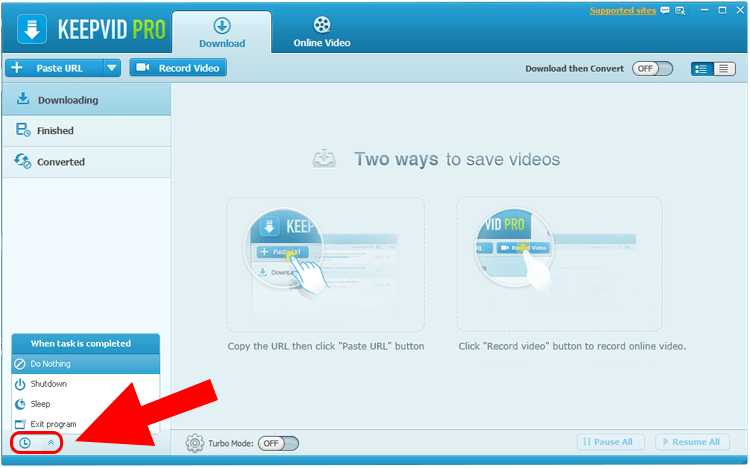Viewport: 750px width, 468px height.
Task: Open the Supported sites link
Action: click(x=622, y=11)
